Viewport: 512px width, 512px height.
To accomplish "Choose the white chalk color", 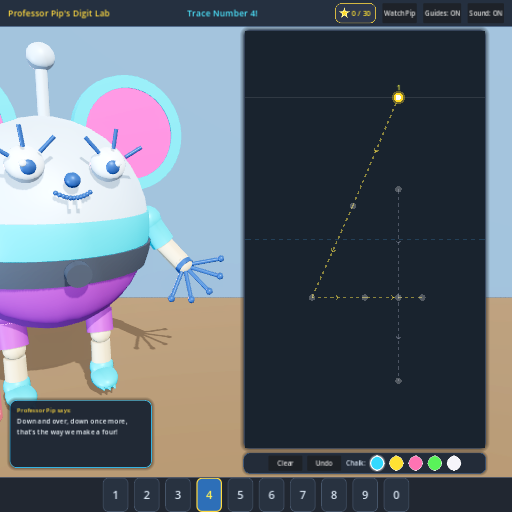I will [454, 463].
